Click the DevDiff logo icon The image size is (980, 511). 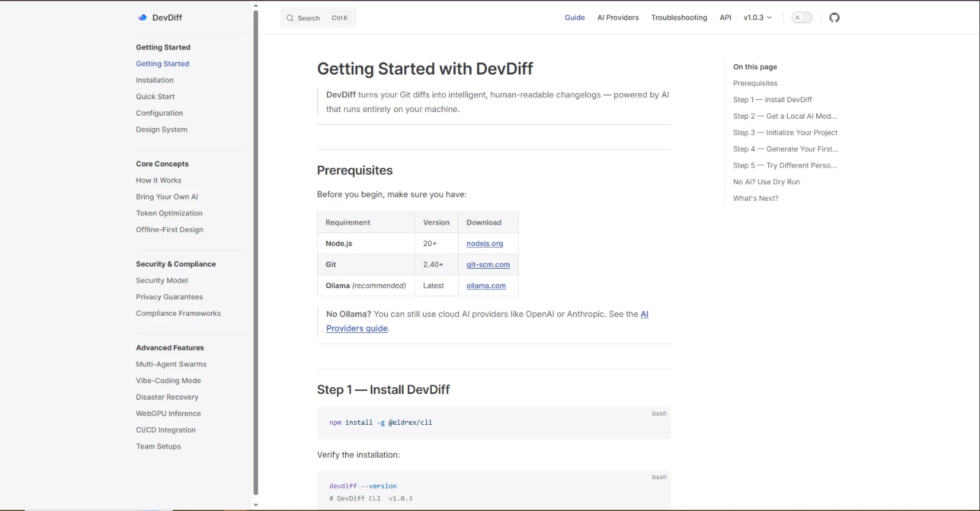pos(142,18)
